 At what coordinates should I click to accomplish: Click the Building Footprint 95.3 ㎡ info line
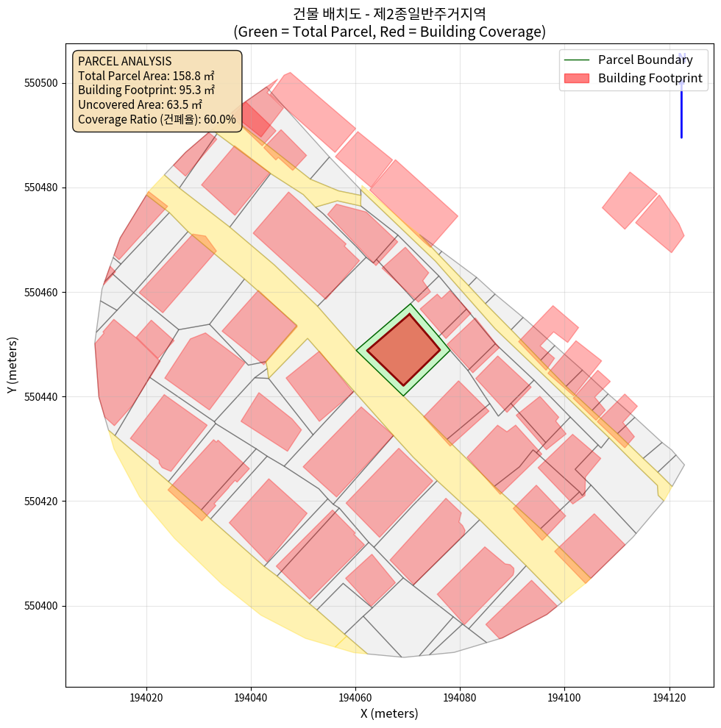146,90
